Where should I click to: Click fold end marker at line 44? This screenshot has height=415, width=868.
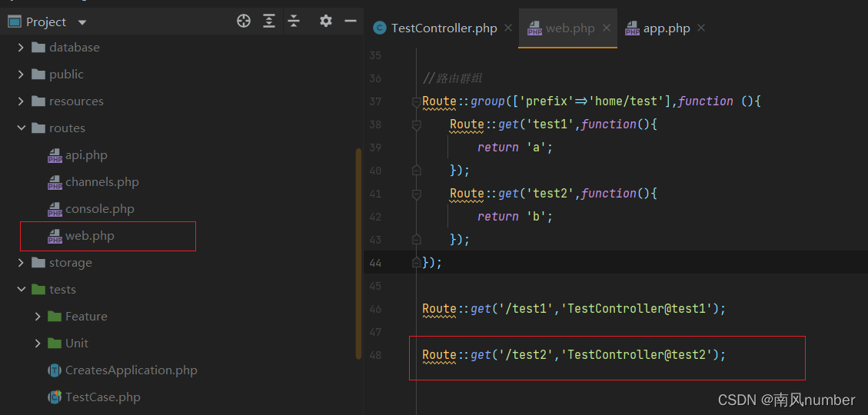pos(416,263)
